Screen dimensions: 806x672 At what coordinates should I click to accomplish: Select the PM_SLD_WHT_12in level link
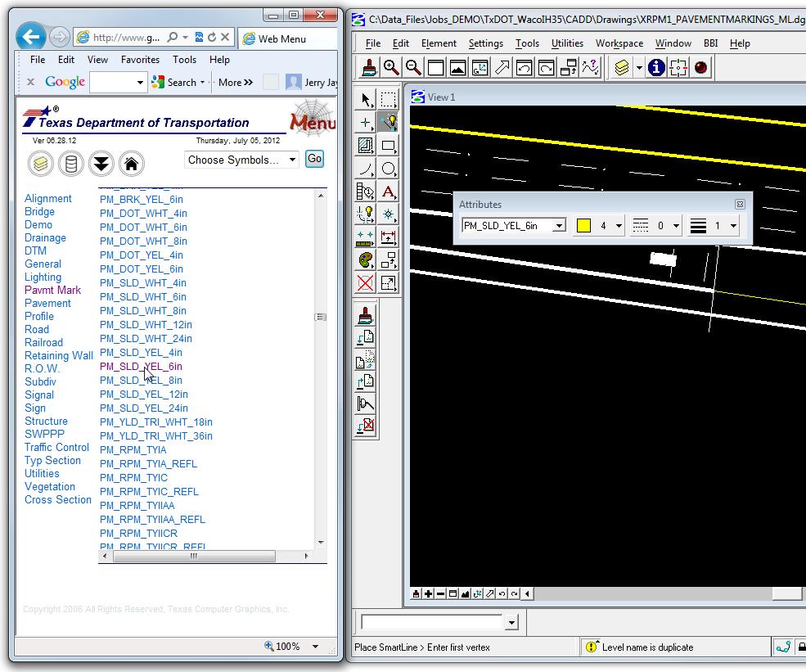(x=146, y=324)
